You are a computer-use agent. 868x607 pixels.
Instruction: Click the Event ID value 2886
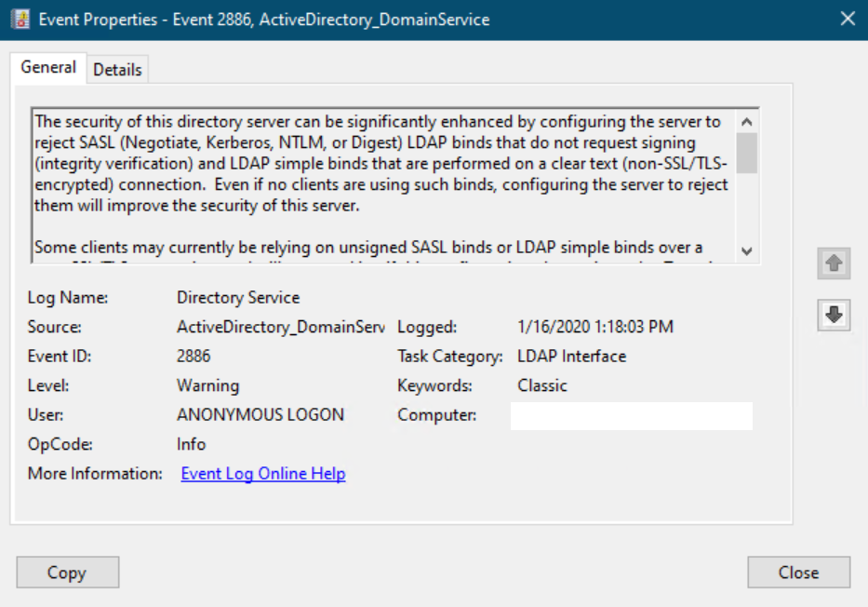[194, 357]
